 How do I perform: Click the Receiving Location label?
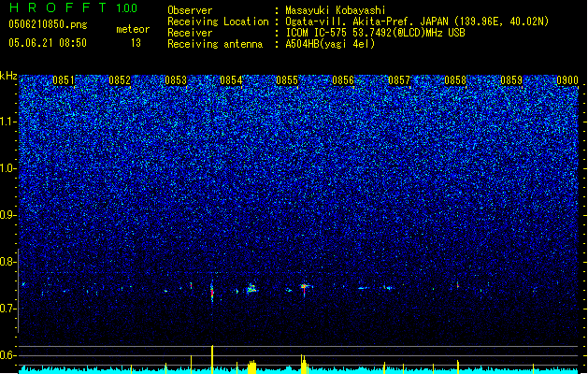pyautogui.click(x=218, y=22)
